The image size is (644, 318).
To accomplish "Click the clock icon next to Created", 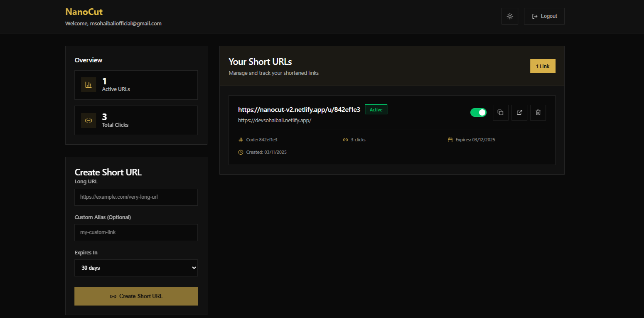I will (x=241, y=153).
